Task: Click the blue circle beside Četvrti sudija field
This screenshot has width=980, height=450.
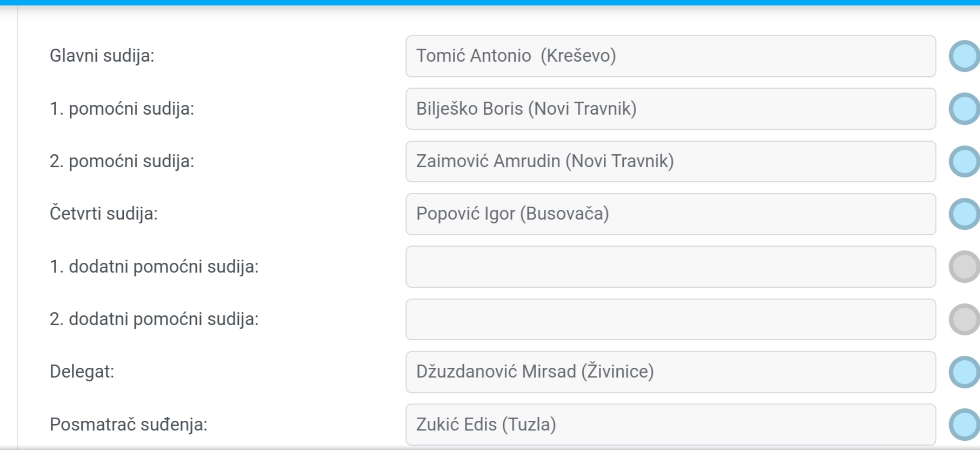Action: coord(964,214)
